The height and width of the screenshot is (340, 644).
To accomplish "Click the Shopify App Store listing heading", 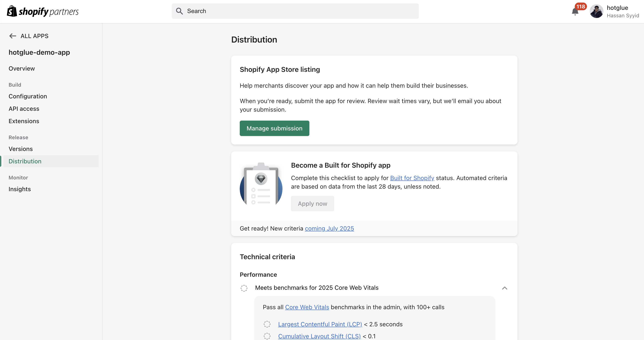I will pyautogui.click(x=280, y=69).
